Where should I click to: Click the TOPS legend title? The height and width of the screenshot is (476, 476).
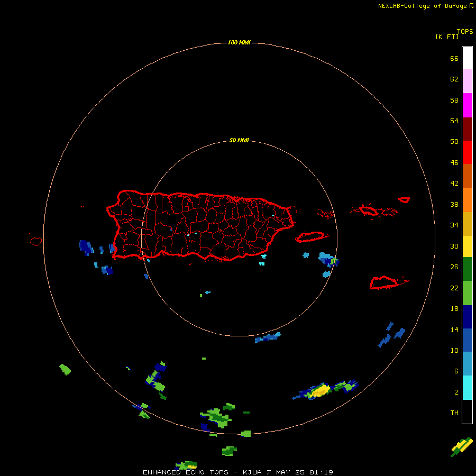[x=465, y=32]
